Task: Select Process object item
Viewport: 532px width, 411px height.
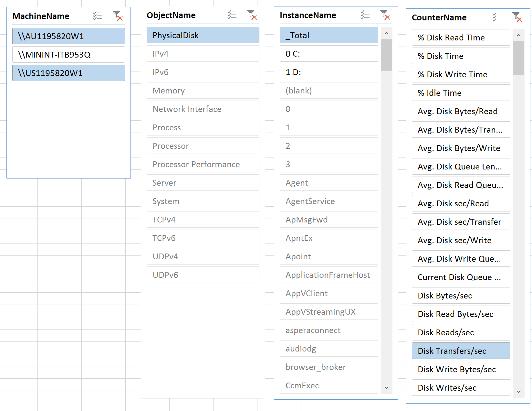Action: (x=203, y=127)
